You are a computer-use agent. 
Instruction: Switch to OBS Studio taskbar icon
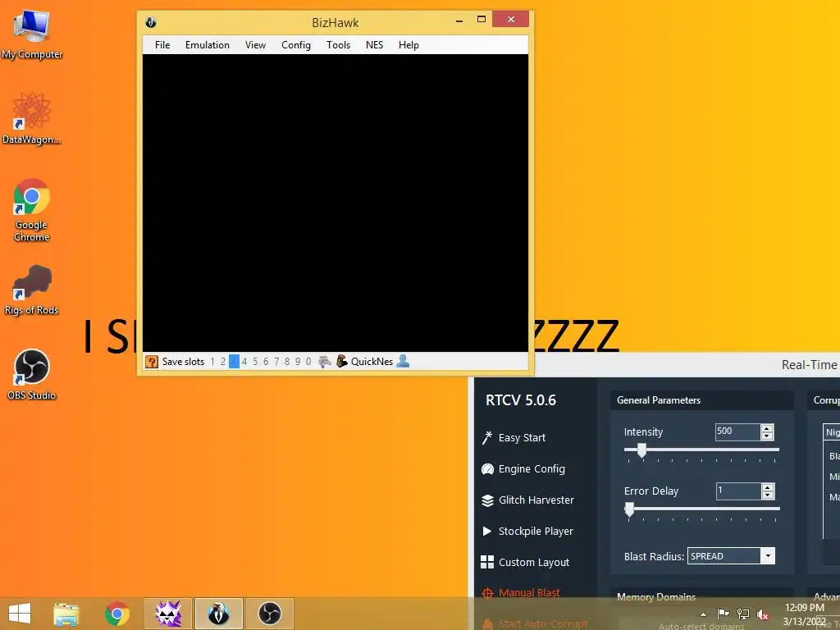click(269, 614)
